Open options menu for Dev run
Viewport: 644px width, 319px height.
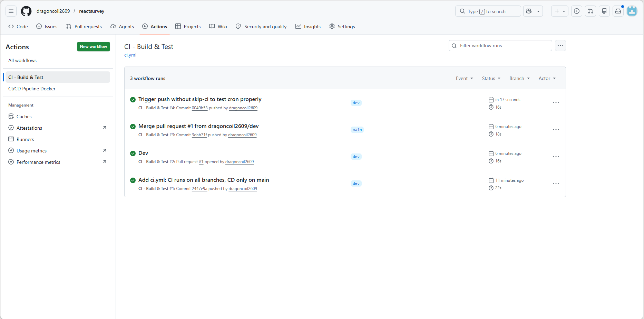coord(556,157)
